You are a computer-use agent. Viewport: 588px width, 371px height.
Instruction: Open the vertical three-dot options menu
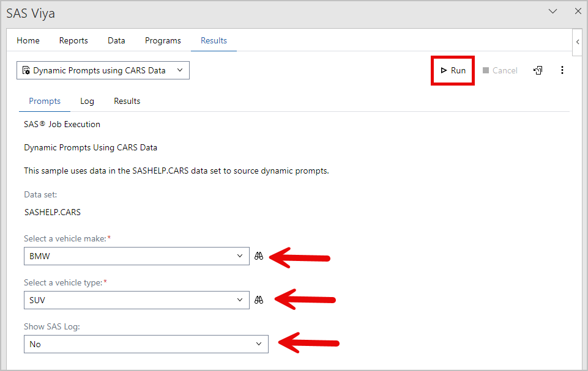click(562, 70)
